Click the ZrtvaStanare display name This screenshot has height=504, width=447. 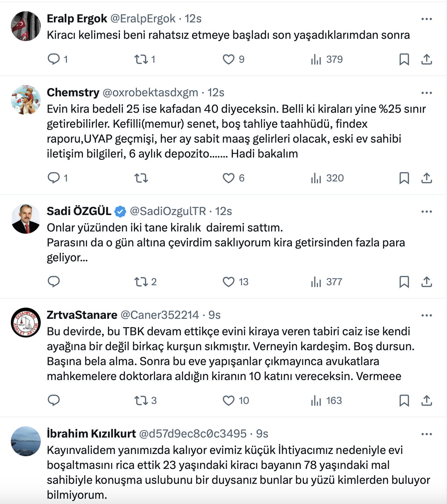click(x=82, y=315)
